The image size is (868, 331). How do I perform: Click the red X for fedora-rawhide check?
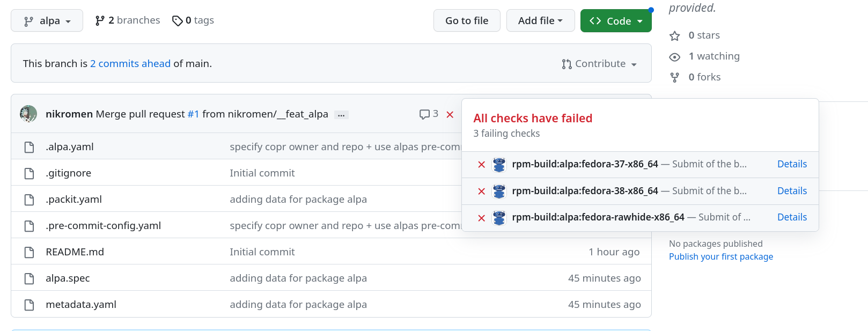(482, 218)
